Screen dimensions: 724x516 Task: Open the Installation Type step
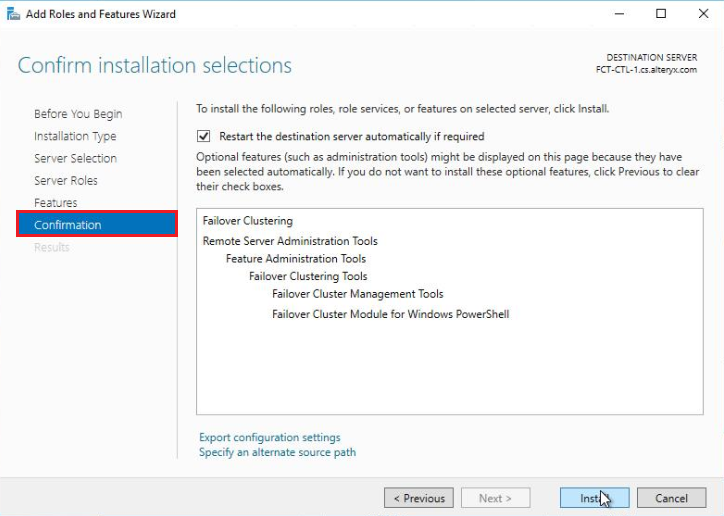click(x=75, y=136)
